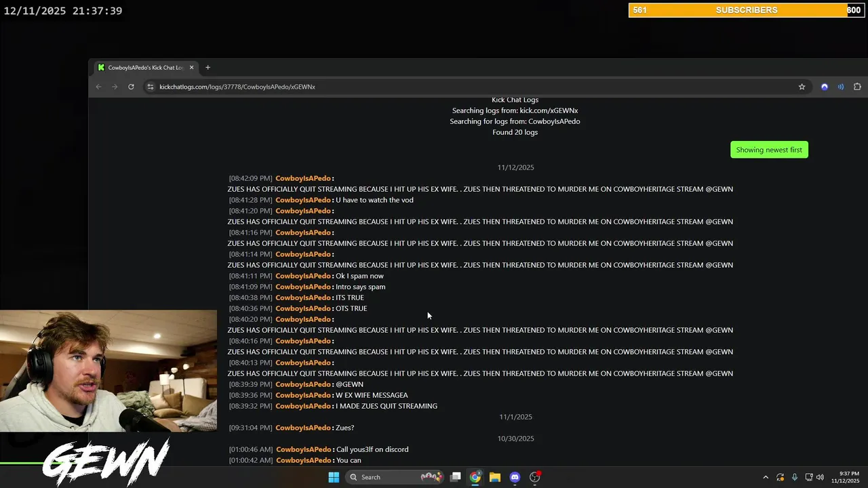This screenshot has width=868, height=488.
Task: Click the sync update tray icon
Action: [x=781, y=477]
